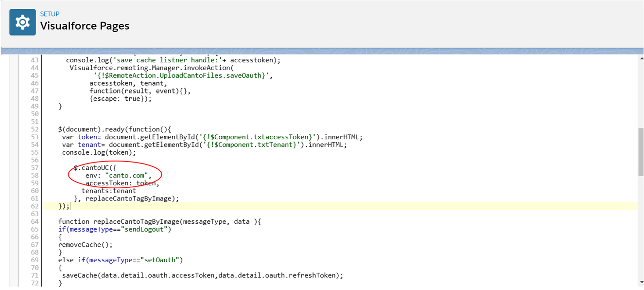Click the function(result, event){} line
The width and height of the screenshot is (644, 290).
click(140, 91)
